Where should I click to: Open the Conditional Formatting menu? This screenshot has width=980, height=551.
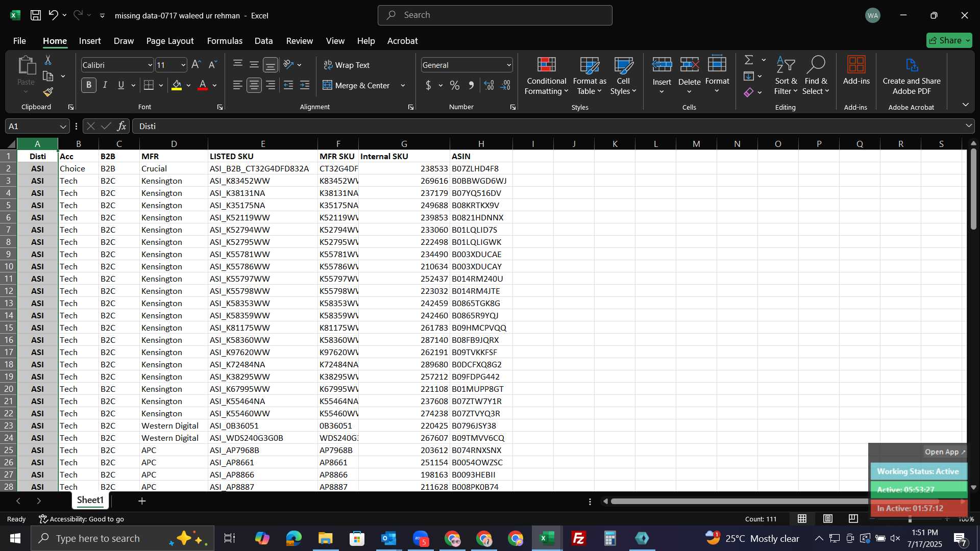546,76
